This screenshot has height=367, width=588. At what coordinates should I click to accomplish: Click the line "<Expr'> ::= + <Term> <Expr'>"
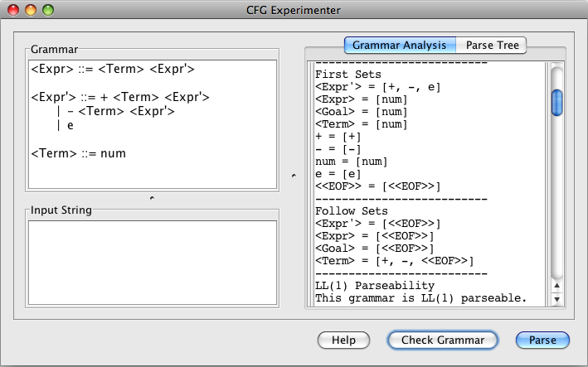pos(120,98)
